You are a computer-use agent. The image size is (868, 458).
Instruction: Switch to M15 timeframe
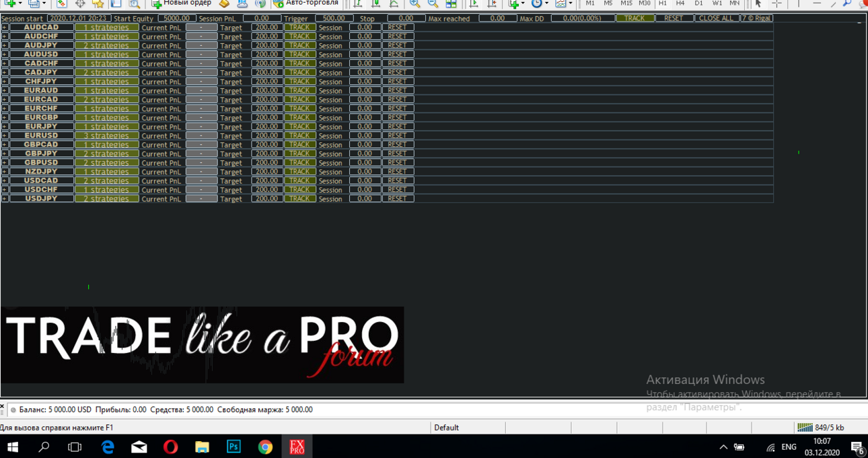(x=626, y=3)
